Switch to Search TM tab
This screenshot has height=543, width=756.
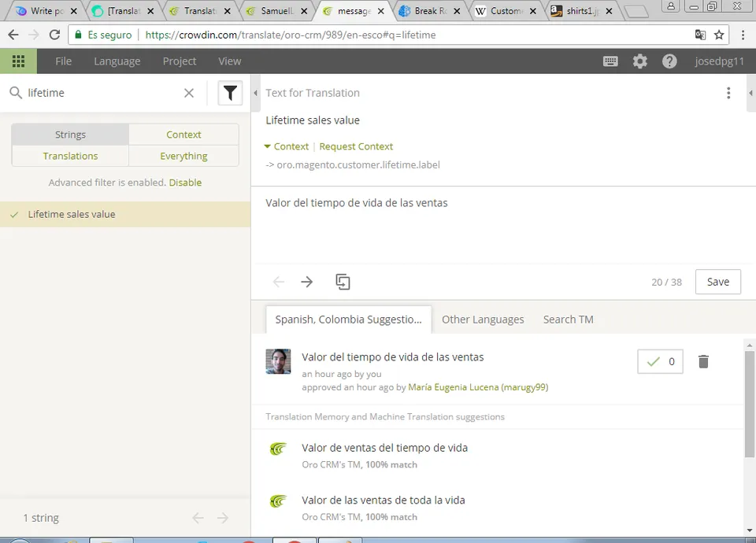(568, 320)
